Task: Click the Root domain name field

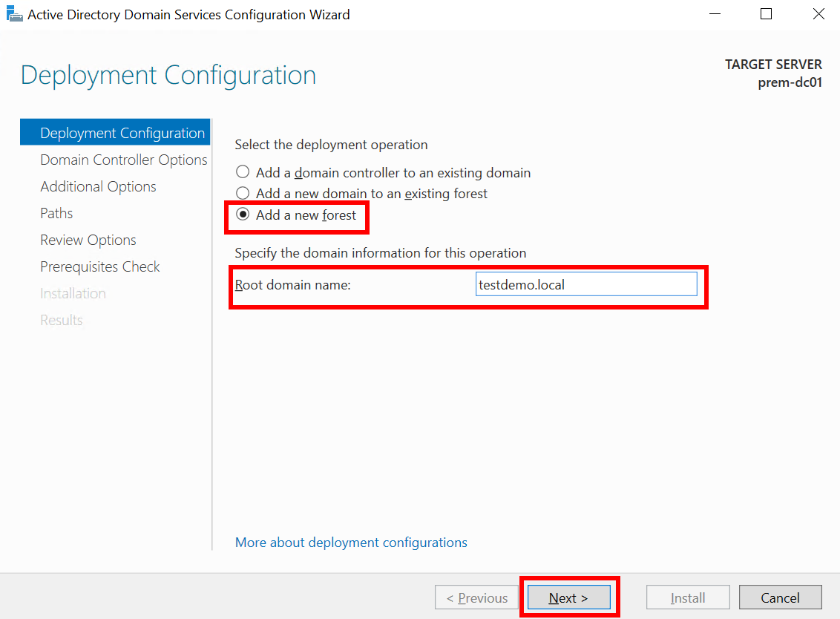Action: [586, 284]
